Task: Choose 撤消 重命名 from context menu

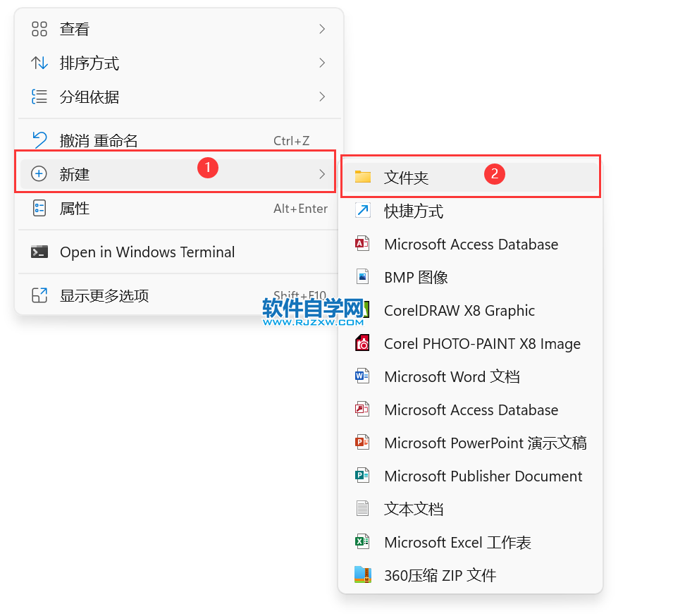Action: tap(179, 140)
